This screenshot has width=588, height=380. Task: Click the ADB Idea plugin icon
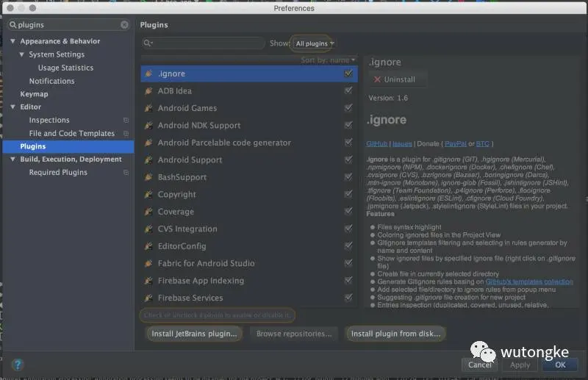tap(149, 91)
